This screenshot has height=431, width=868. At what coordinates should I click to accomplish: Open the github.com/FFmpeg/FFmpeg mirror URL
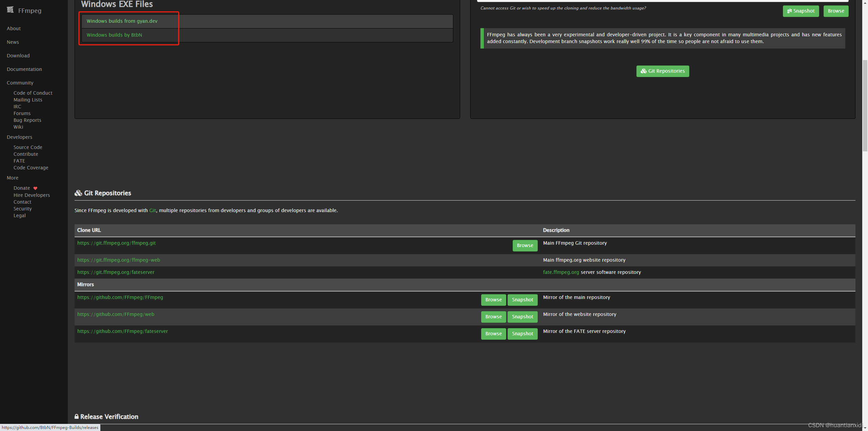[x=120, y=297]
